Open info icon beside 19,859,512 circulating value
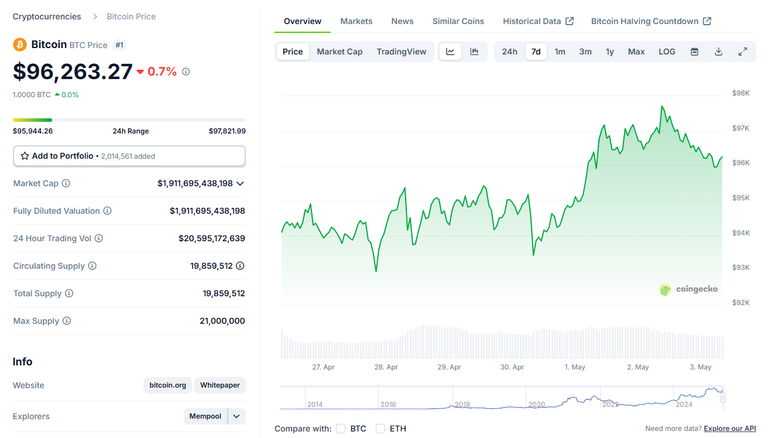 click(x=240, y=266)
